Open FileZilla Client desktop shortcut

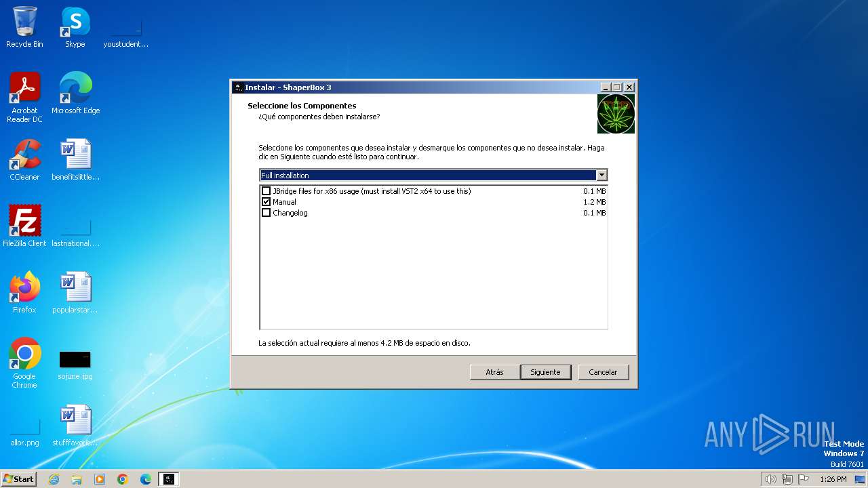[x=24, y=226]
